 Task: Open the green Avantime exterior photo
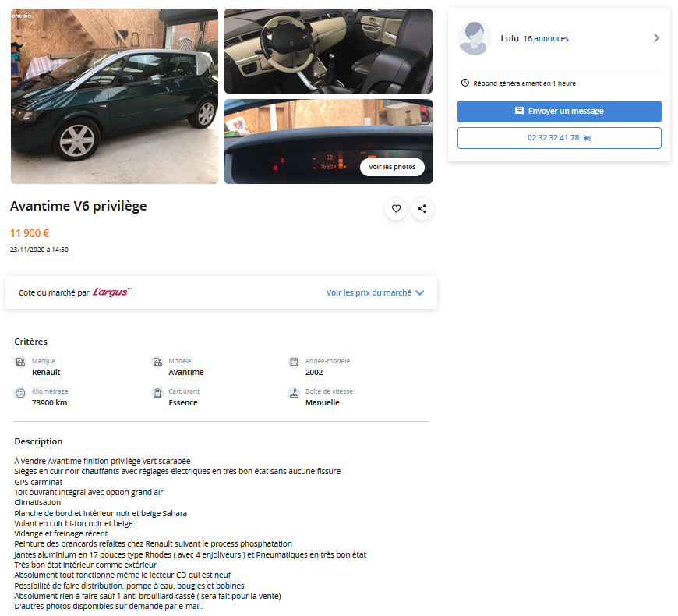pyautogui.click(x=115, y=96)
